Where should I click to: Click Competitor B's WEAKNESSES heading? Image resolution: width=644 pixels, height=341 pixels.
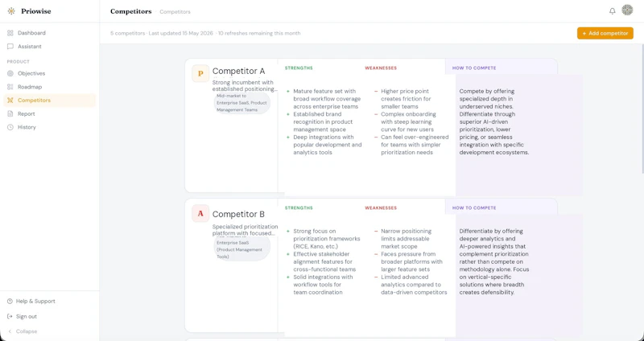(x=381, y=208)
